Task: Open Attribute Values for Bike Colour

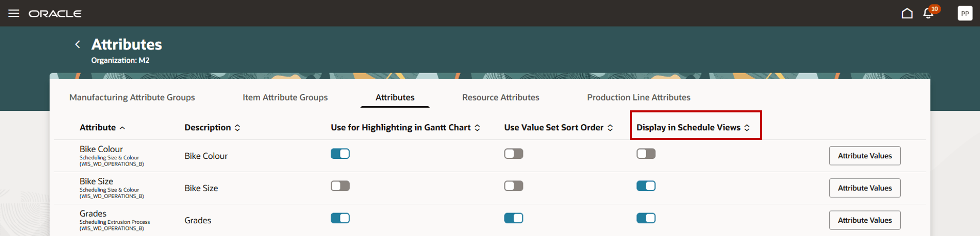Action: 864,156
